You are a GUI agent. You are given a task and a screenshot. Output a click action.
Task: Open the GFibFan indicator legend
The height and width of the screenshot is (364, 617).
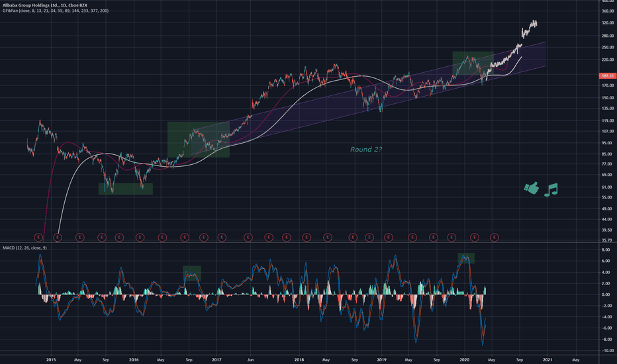point(56,11)
